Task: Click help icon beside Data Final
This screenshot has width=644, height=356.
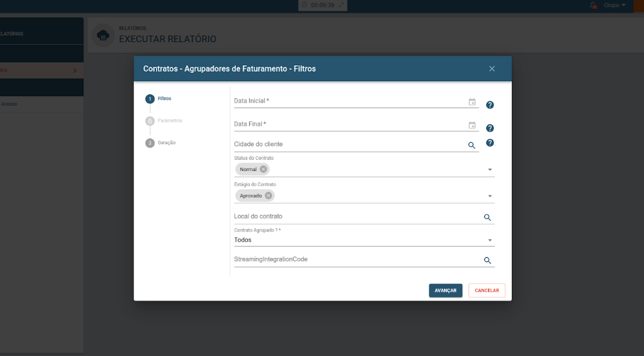Action: (x=490, y=128)
